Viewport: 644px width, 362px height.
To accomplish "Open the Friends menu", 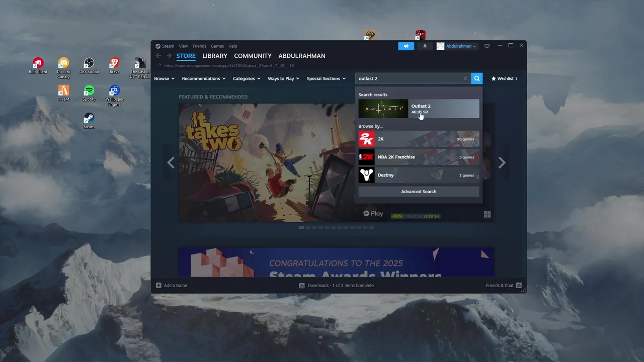I will (199, 46).
